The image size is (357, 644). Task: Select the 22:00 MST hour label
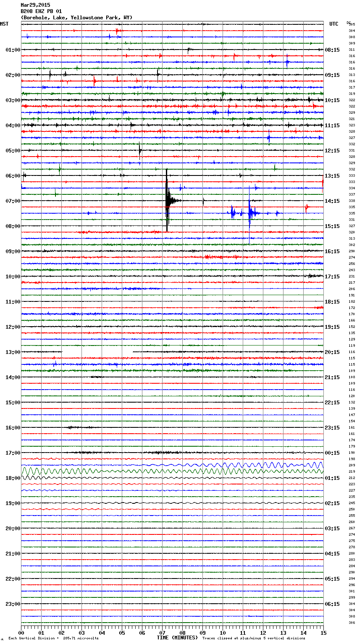tap(13, 579)
